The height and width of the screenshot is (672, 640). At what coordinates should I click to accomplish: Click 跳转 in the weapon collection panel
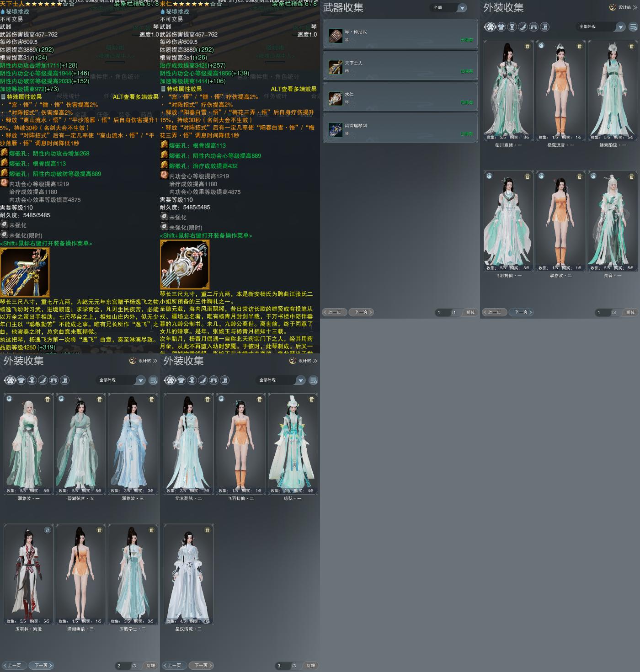470,313
